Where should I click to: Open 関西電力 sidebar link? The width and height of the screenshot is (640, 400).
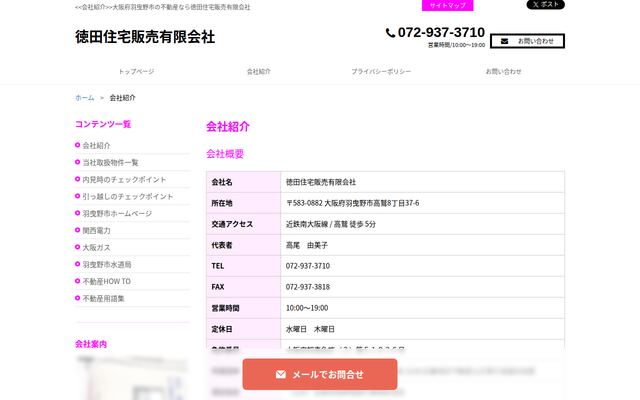tap(96, 231)
